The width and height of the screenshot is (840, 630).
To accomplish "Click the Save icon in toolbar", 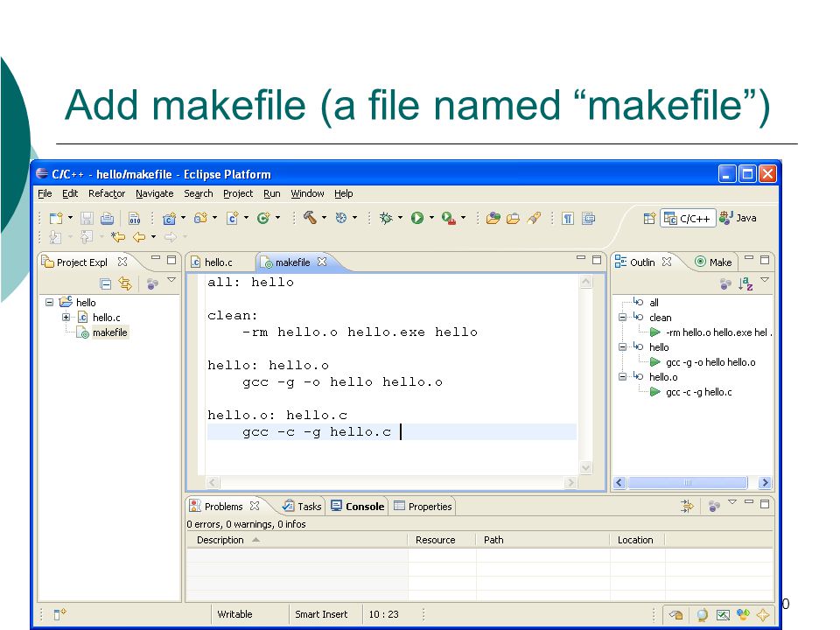I will click(87, 218).
